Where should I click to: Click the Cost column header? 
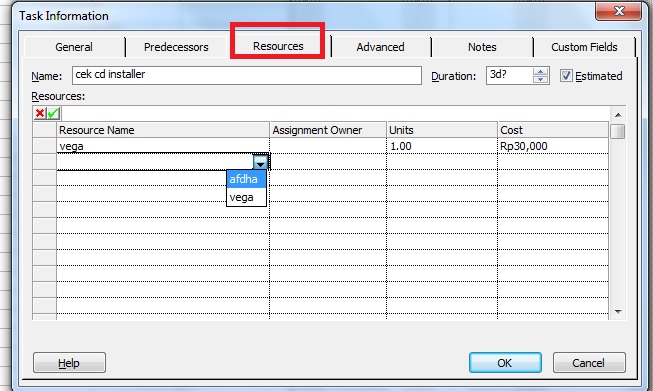(x=553, y=130)
